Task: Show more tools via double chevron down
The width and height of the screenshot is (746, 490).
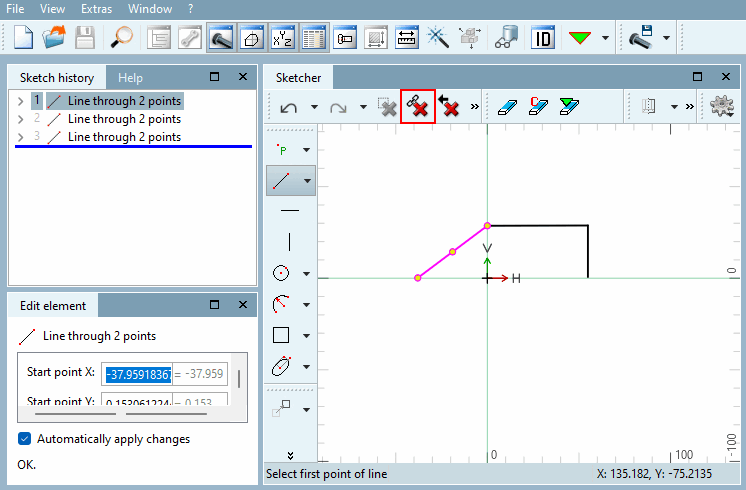Action: pyautogui.click(x=290, y=456)
